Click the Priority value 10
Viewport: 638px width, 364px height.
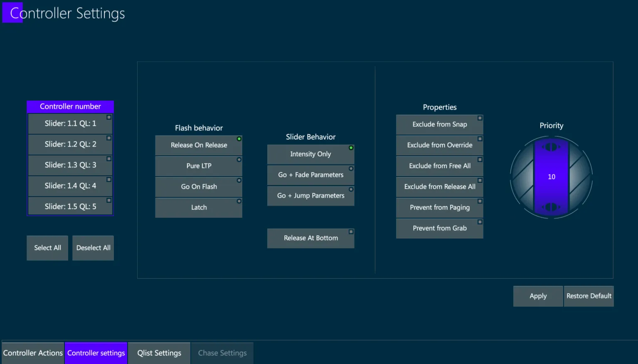pyautogui.click(x=552, y=177)
